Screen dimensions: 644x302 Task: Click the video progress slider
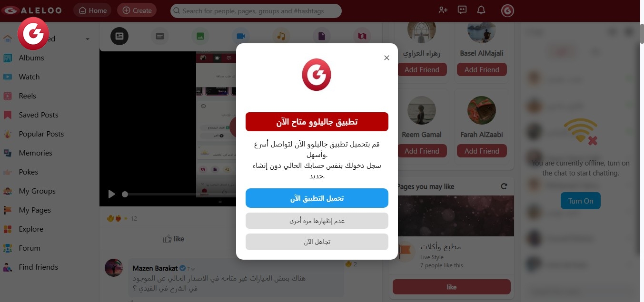tap(181, 194)
